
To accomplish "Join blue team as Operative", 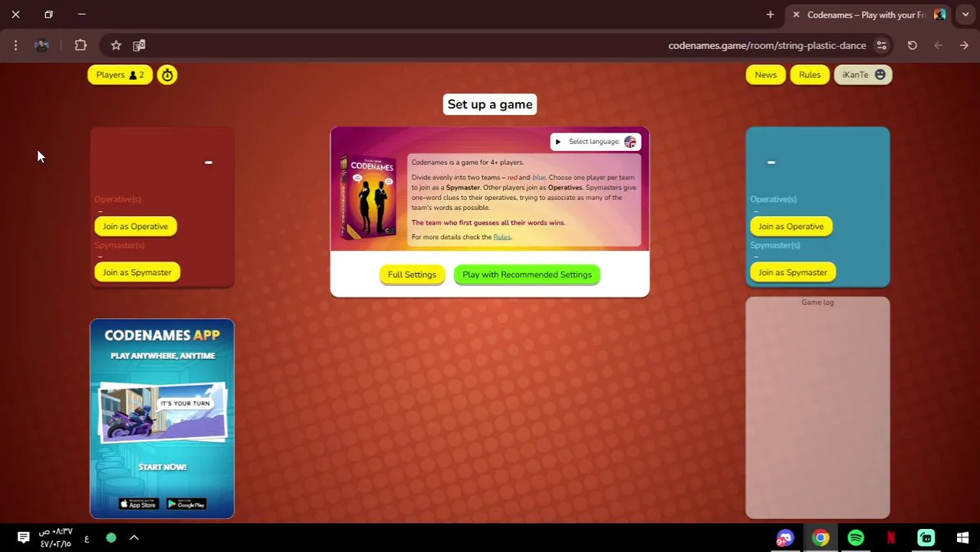I will [x=791, y=226].
